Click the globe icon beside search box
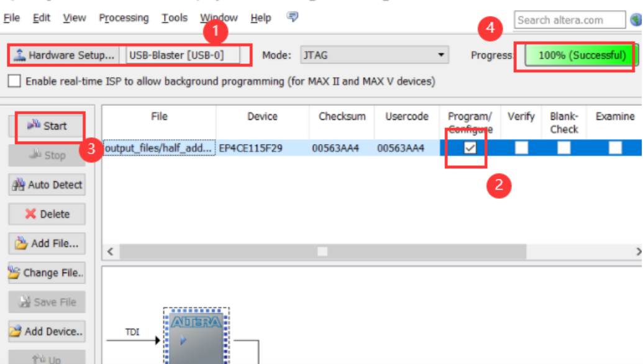 (x=636, y=20)
